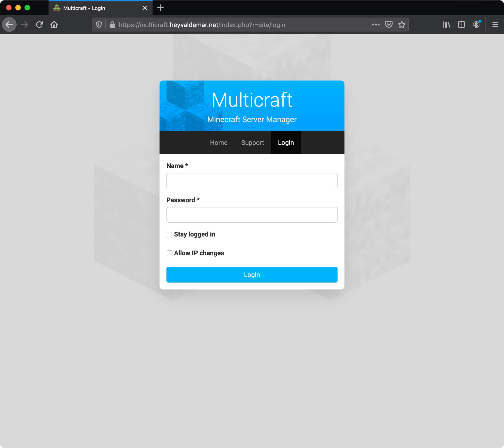Select the Support navigation tab

click(253, 142)
